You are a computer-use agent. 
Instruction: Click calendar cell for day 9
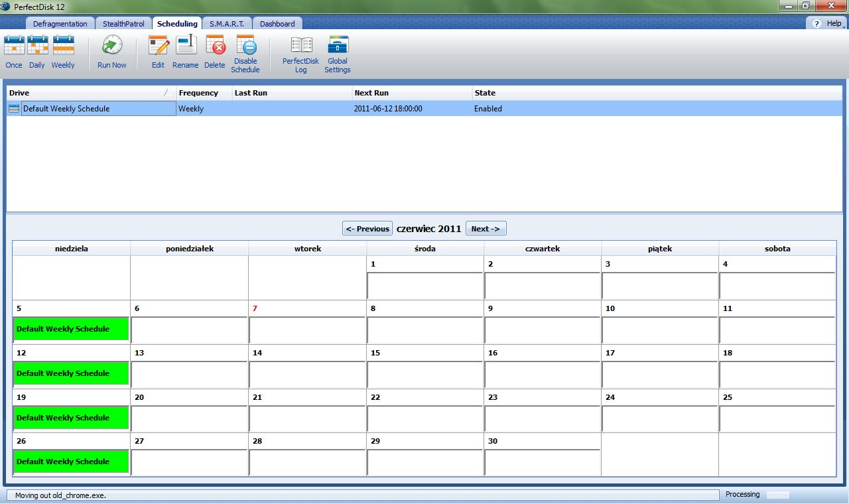point(543,322)
